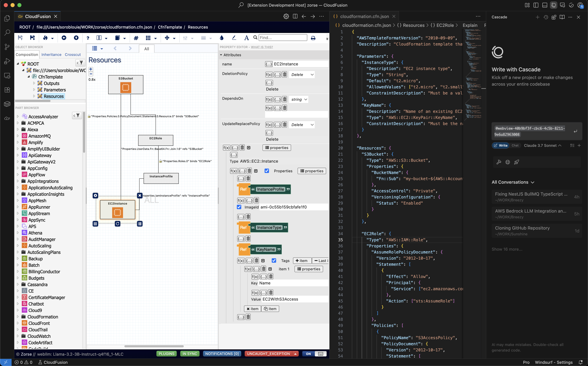The width and height of the screenshot is (588, 366).
Task: Click Show 16 more conversations
Action: tap(507, 249)
